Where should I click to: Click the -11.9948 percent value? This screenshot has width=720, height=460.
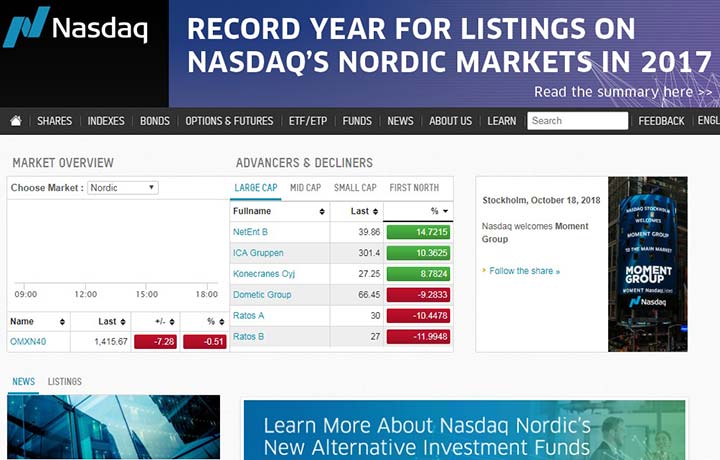[x=418, y=337]
